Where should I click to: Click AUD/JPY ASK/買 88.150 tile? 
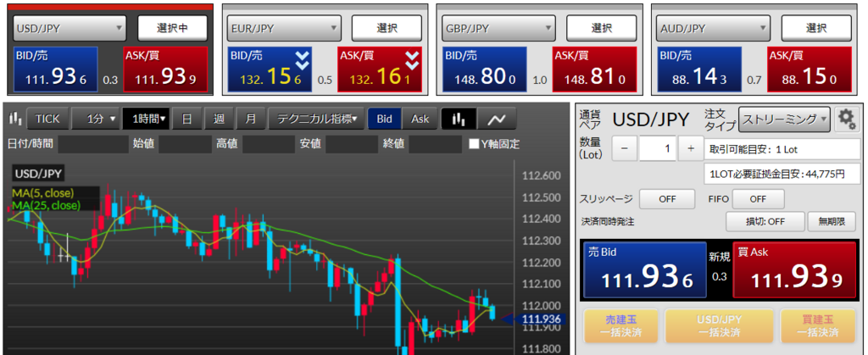pyautogui.click(x=810, y=69)
